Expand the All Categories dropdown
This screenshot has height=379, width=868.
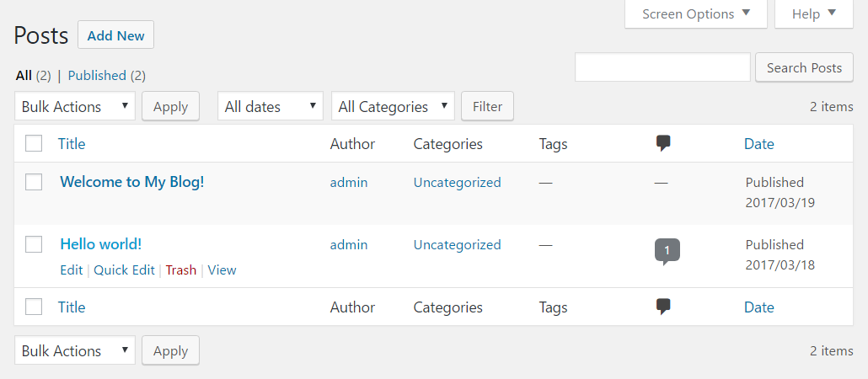(393, 107)
